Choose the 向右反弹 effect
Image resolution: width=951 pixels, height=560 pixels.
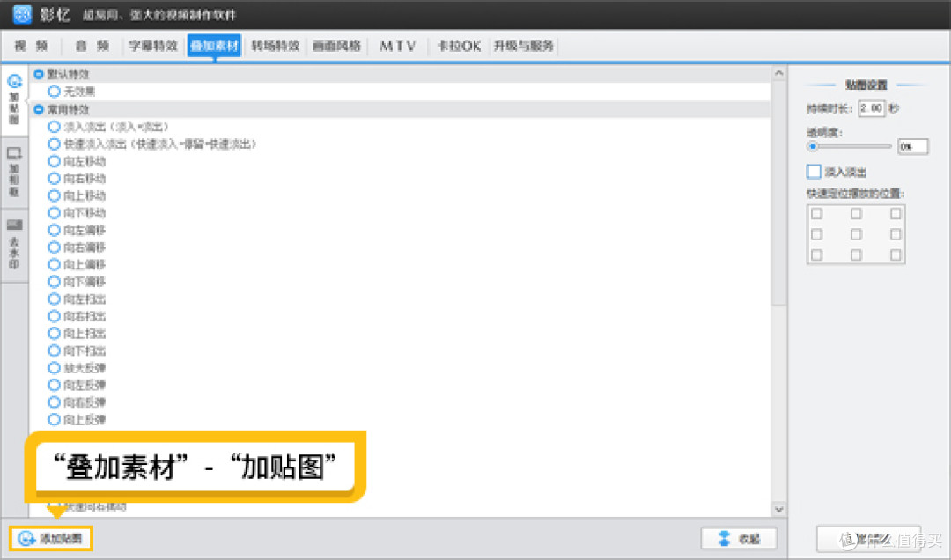pyautogui.click(x=54, y=402)
